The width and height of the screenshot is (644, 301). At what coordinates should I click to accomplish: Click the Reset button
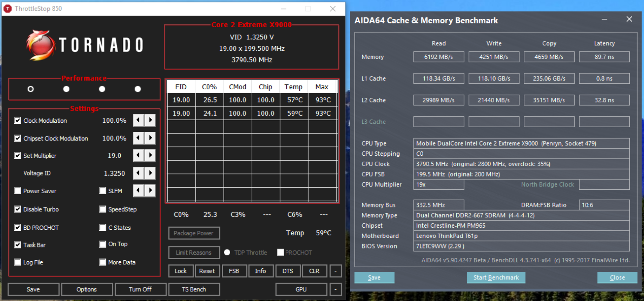(x=207, y=271)
